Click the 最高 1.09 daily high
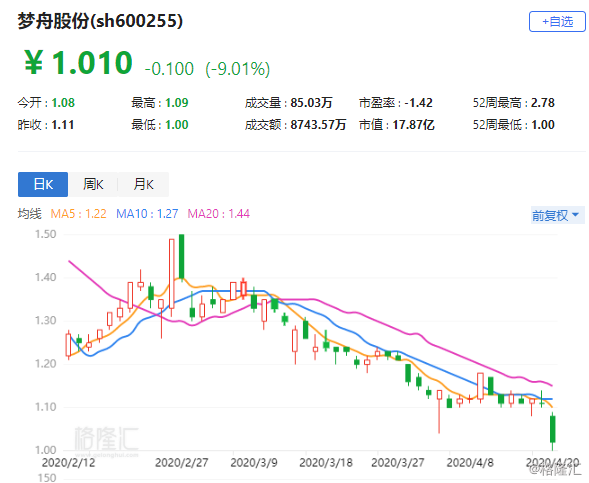589x483 pixels. [x=160, y=103]
